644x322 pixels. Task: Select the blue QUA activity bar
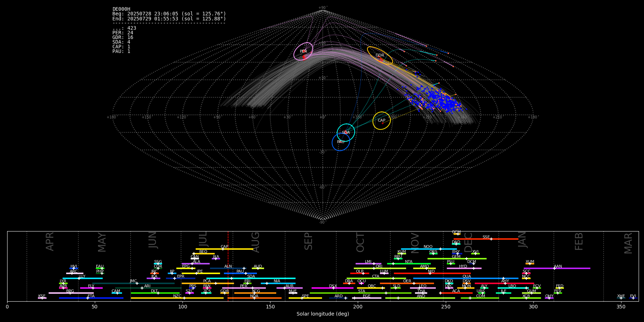(466, 278)
